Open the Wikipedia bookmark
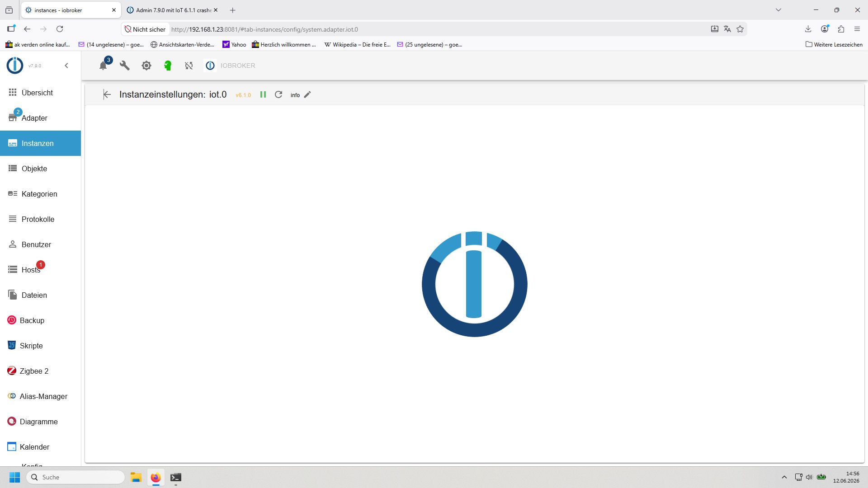Image resolution: width=868 pixels, height=488 pixels. pos(357,44)
